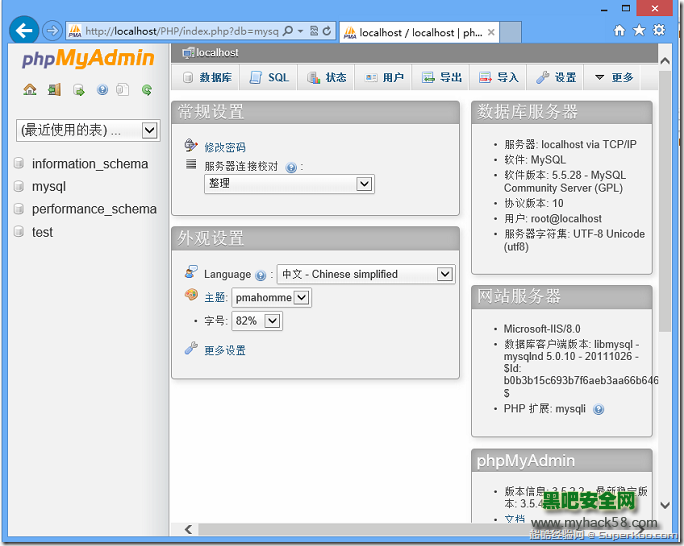Switch to the 状态 tab
Viewport: 684px width, 546px height.
326,78
